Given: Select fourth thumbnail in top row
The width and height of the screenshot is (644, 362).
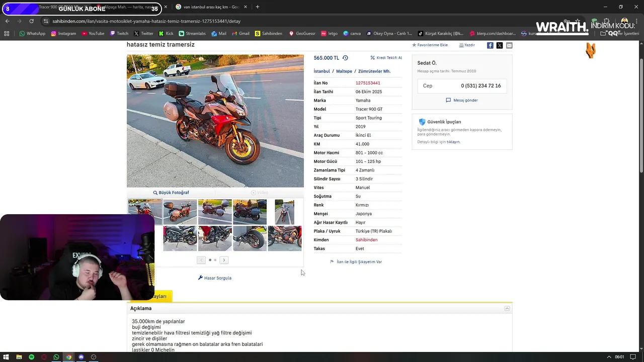Looking at the screenshot, I should tap(250, 212).
